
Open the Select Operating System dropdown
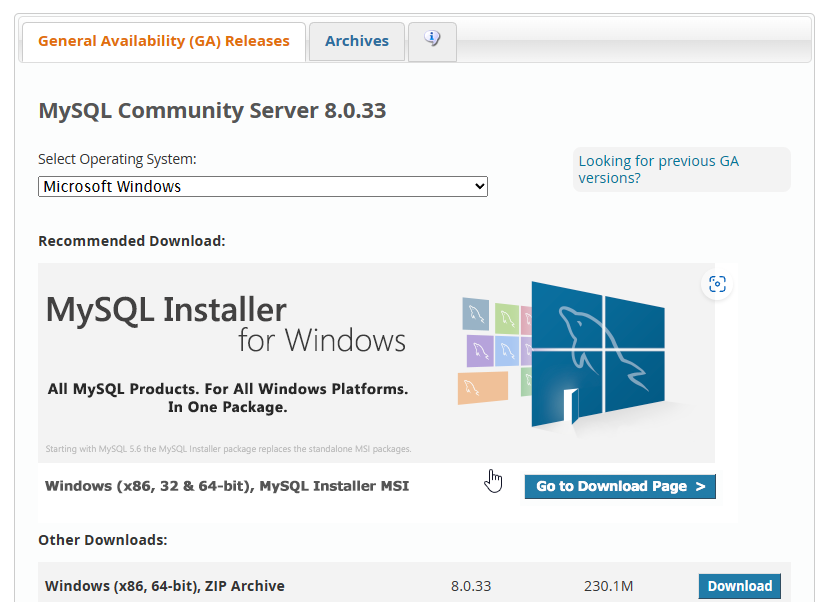[x=263, y=187]
